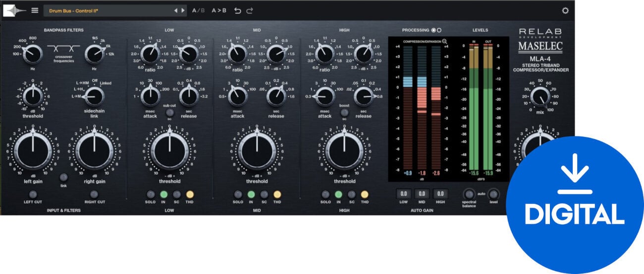
Task: Click the right gain knob
Action: click(94, 150)
